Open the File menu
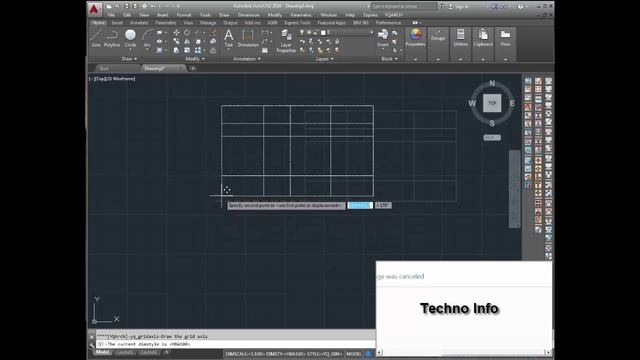The height and width of the screenshot is (360, 640). 111,15
